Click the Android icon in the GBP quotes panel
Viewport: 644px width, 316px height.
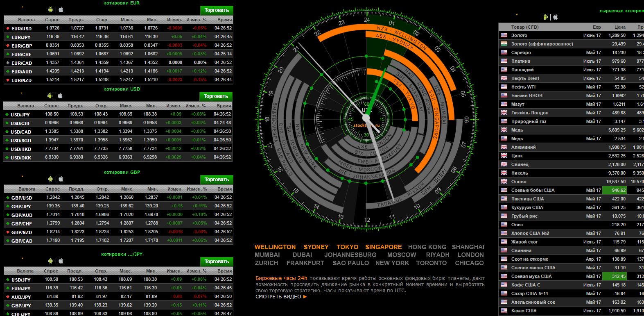(51, 179)
